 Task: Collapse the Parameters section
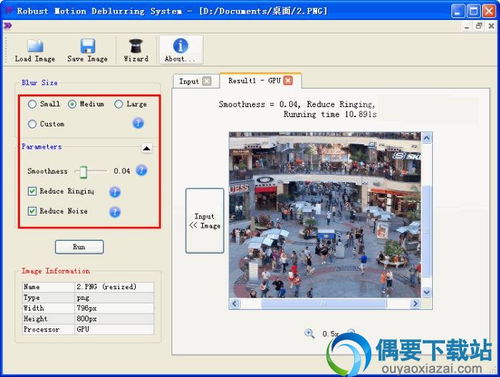(146, 148)
